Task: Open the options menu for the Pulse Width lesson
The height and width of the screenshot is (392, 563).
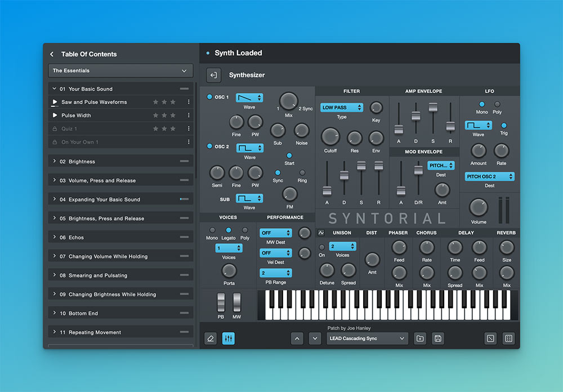Action: pos(190,115)
